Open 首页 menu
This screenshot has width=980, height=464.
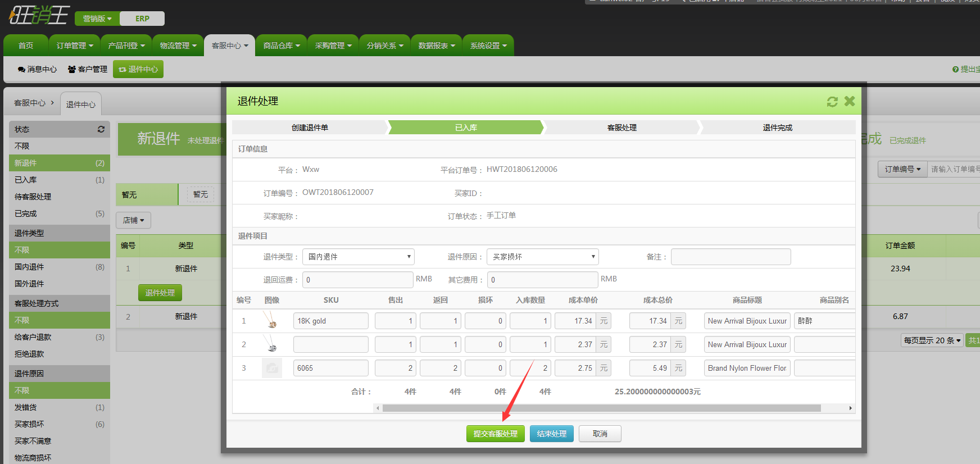pyautogui.click(x=26, y=46)
